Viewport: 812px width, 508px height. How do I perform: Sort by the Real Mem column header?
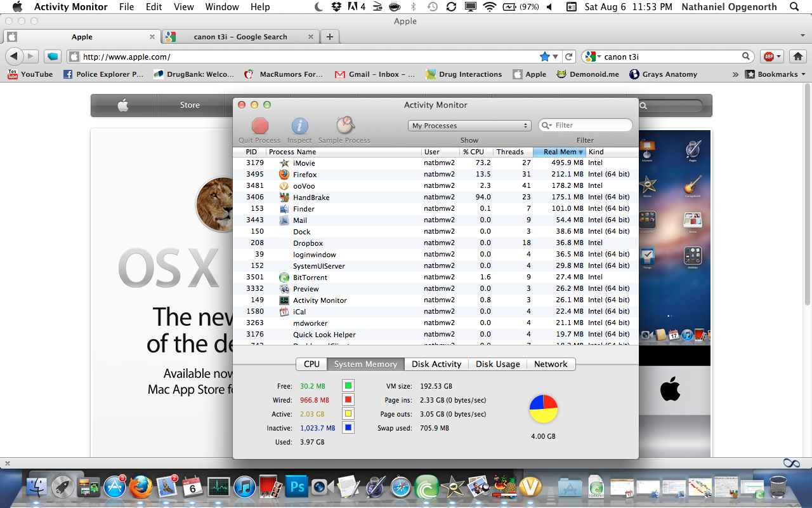pos(560,152)
